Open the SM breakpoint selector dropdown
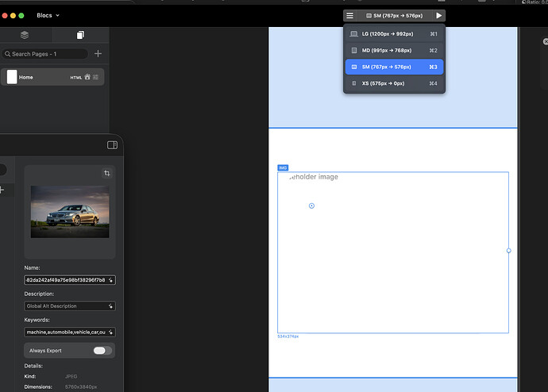 point(394,16)
